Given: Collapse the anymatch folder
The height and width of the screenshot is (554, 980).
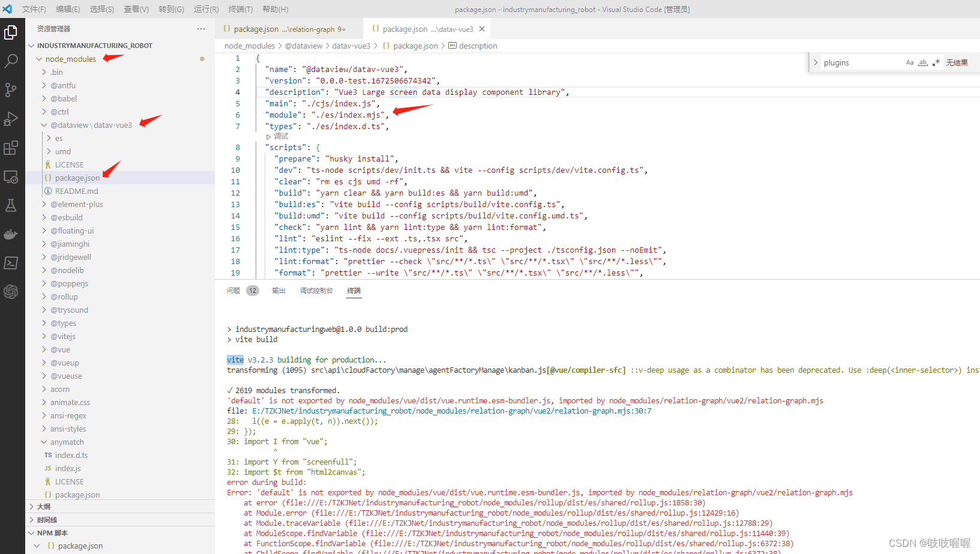Looking at the screenshot, I should tap(67, 442).
